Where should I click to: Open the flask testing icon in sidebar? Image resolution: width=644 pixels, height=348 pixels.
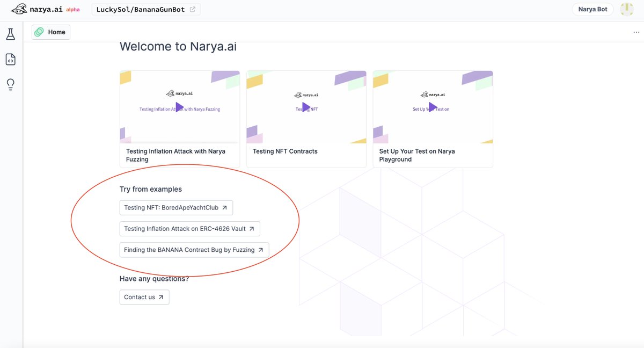[x=10, y=34]
